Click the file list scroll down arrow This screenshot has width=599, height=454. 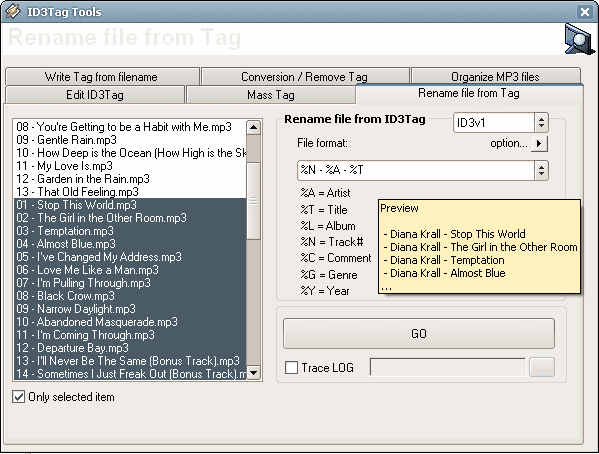pos(253,372)
